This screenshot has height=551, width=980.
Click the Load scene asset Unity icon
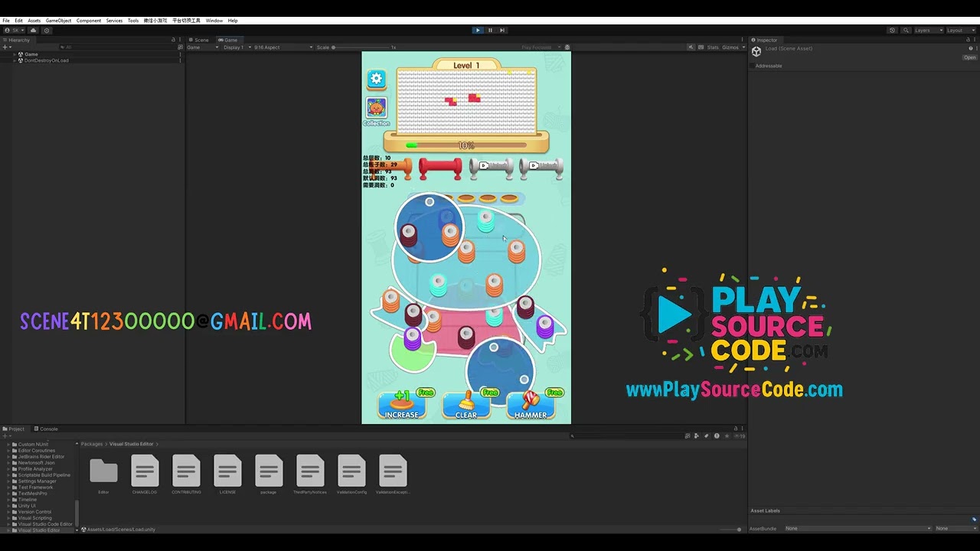(x=756, y=51)
